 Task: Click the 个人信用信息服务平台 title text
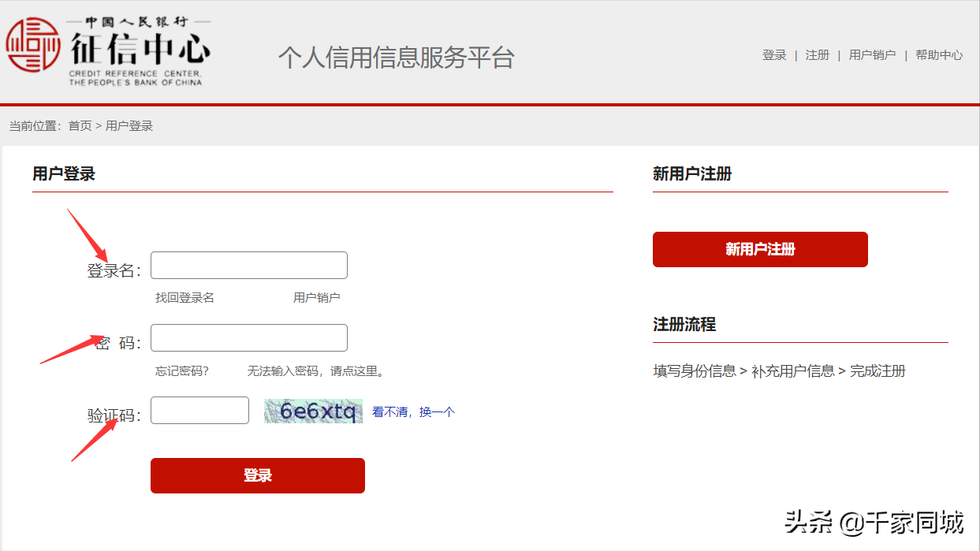coord(396,57)
